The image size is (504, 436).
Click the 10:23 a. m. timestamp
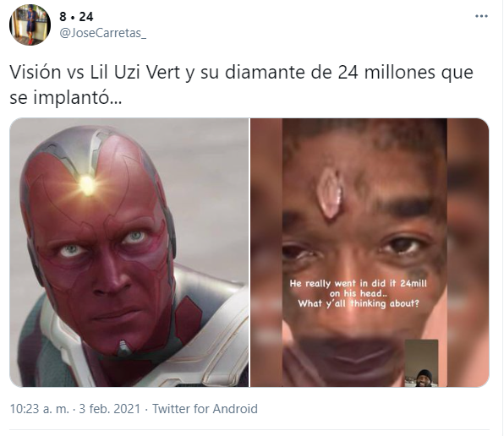click(x=39, y=409)
